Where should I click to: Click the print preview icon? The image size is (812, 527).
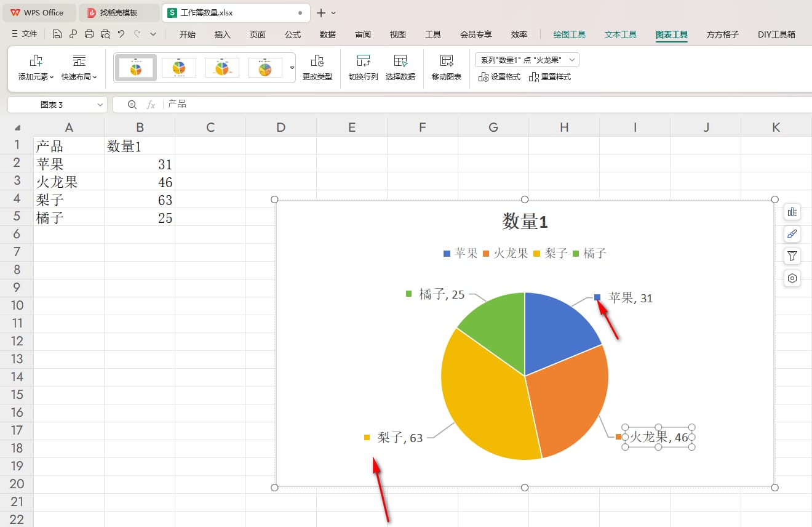coord(105,34)
